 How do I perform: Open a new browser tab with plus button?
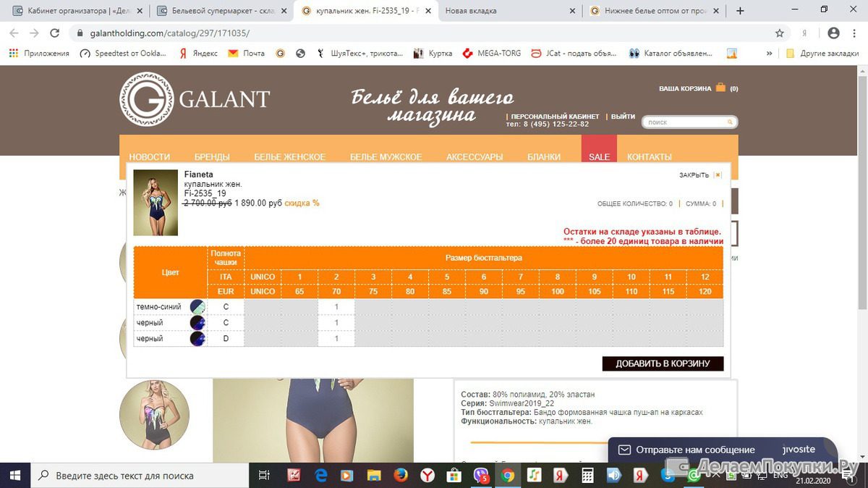(740, 11)
